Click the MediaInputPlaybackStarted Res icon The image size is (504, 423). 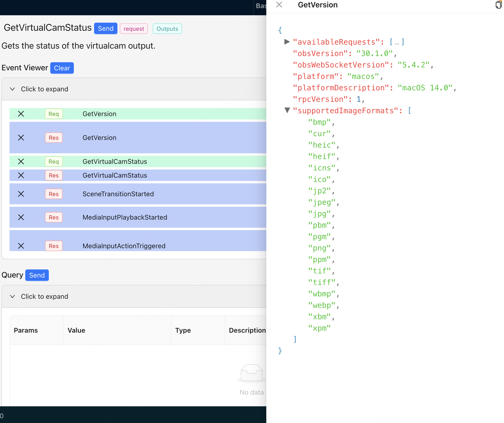tap(53, 217)
